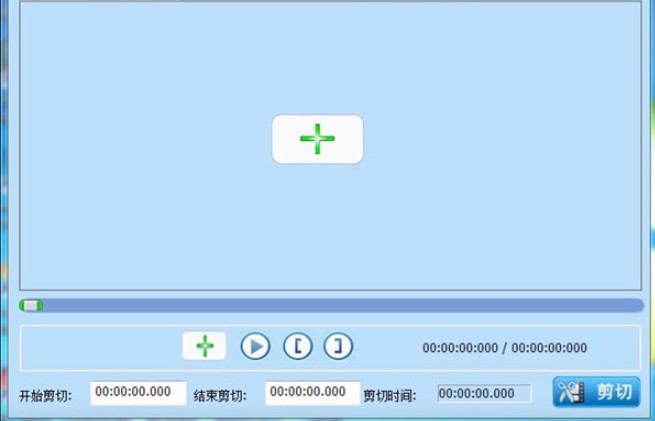
Task: Play the video with the round play button
Action: 255,346
